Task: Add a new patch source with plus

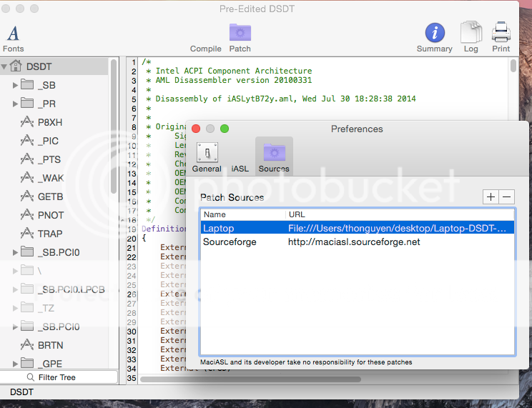Action: [x=491, y=196]
